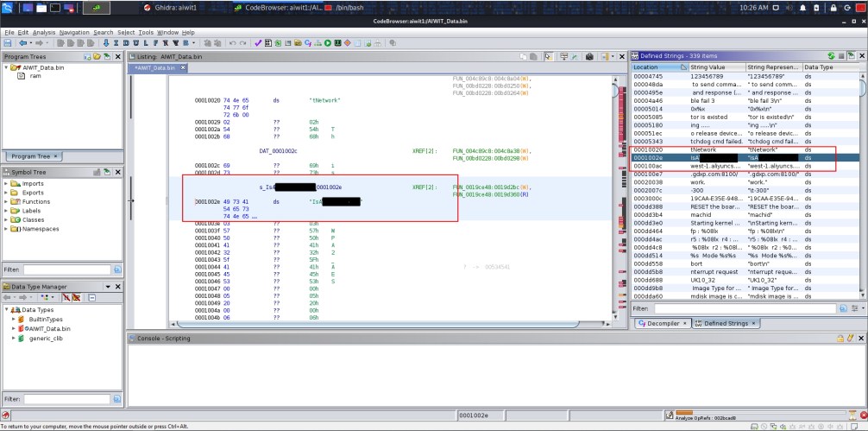
Task: Open the Analysis menu
Action: (x=43, y=32)
